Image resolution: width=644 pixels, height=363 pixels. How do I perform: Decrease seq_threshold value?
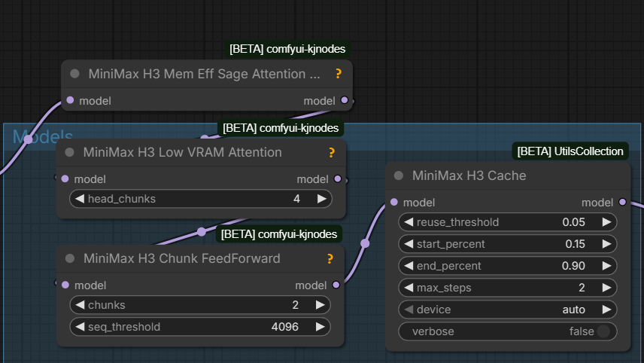pos(80,327)
